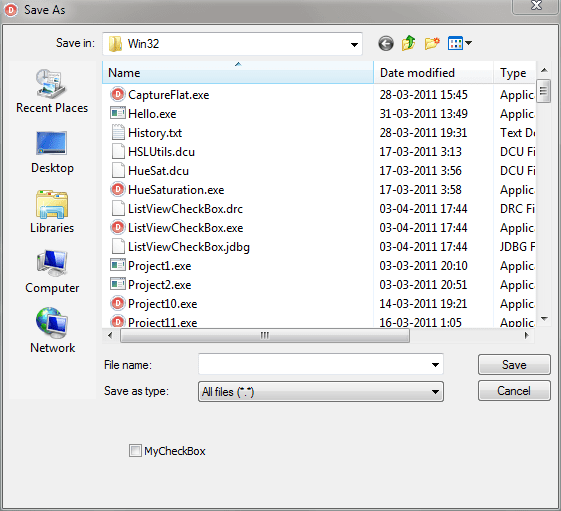Click inside the File name field

[x=314, y=365]
